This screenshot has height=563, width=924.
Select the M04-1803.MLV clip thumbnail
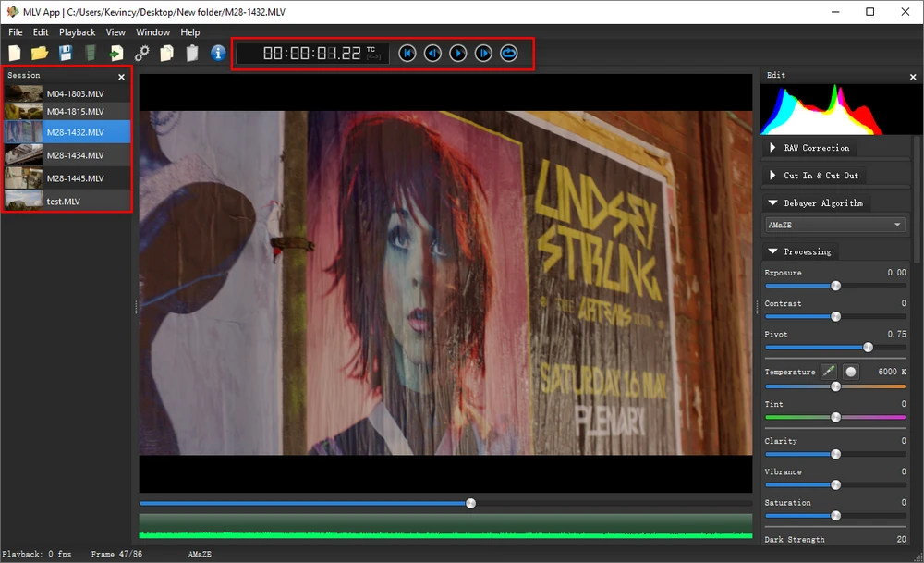pos(24,93)
